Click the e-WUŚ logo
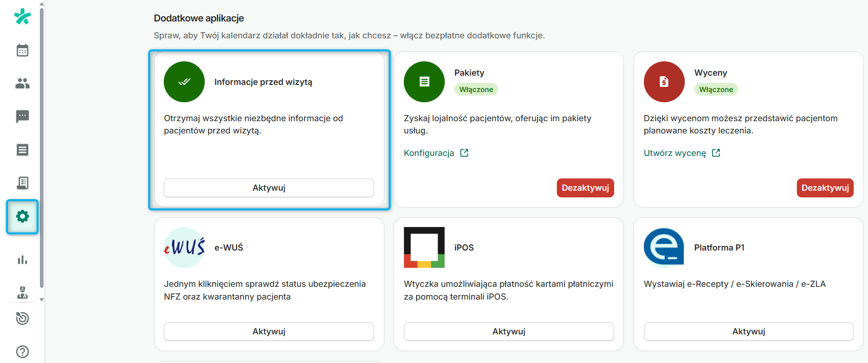The image size is (868, 363). tap(184, 247)
